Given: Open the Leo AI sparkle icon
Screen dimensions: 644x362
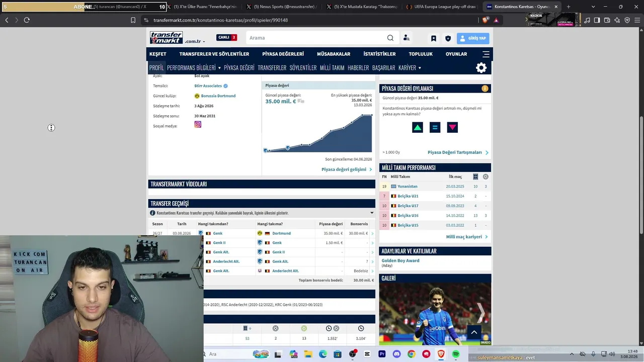Looking at the screenshot, I should coord(617,20).
